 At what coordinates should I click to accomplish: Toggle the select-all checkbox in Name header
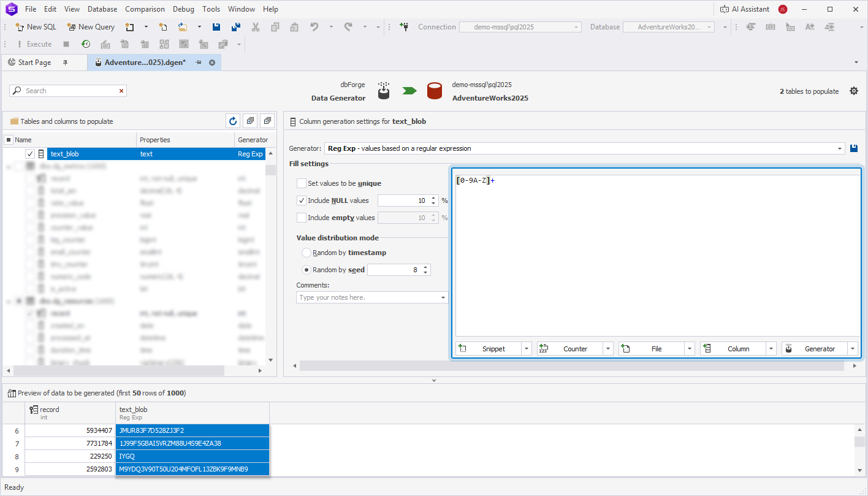tap(9, 140)
